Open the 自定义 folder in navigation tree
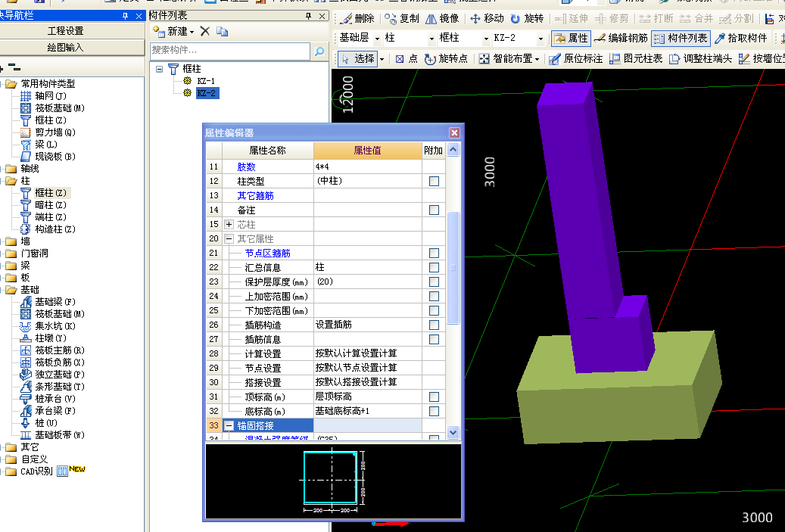This screenshot has height=532, width=785. 27,459
